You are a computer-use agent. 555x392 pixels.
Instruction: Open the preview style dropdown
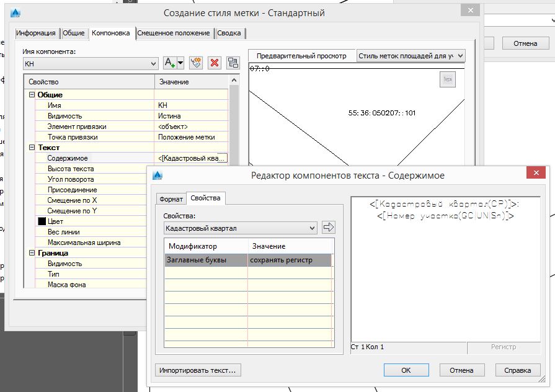(x=411, y=56)
